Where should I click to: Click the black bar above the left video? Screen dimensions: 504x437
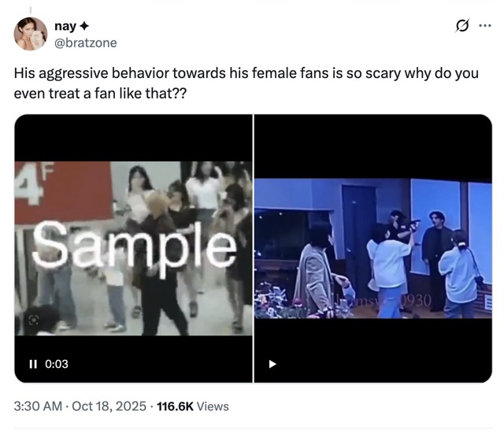coord(133,138)
